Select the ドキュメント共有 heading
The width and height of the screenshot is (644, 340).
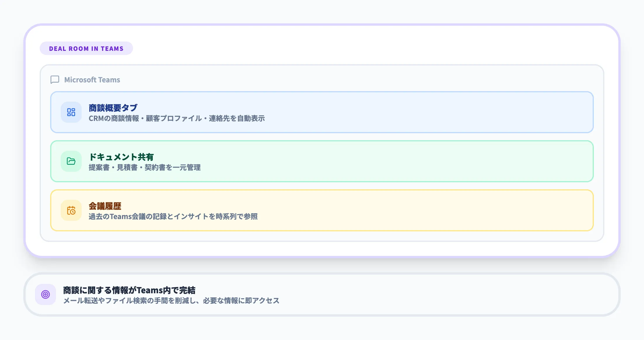click(x=121, y=157)
